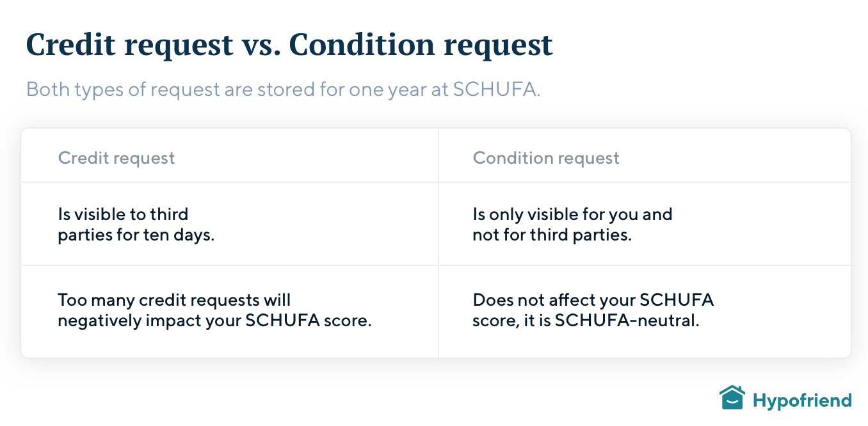Screen dimensions: 868x426
Task: Click the Hypofriend house logo icon
Action: (x=732, y=398)
